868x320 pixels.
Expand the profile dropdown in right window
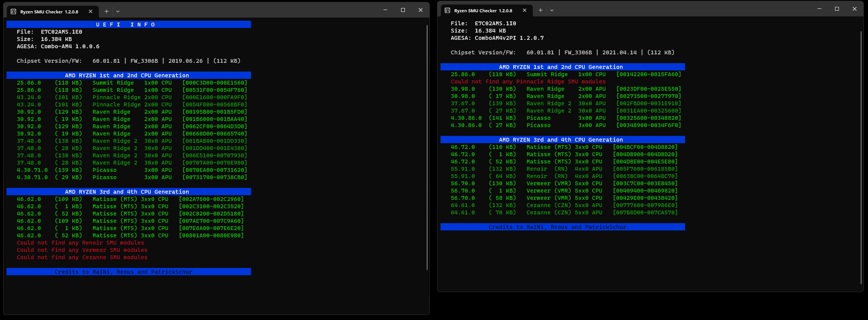coord(552,10)
